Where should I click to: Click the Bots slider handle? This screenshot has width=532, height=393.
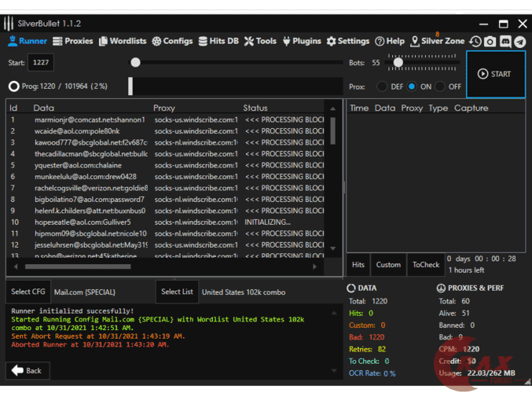pyautogui.click(x=398, y=62)
